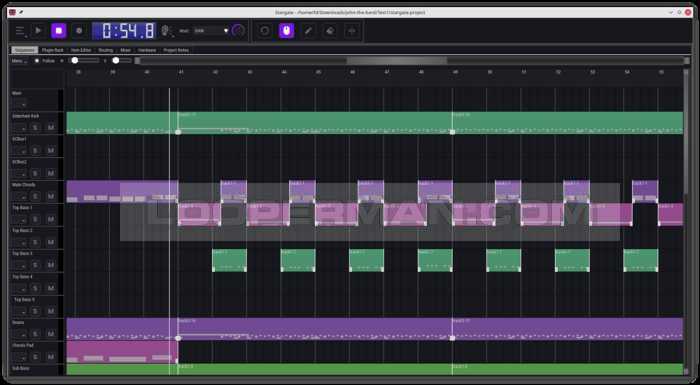Select the Drums clip starting at bar 49
700x385 pixels.
(x=567, y=329)
